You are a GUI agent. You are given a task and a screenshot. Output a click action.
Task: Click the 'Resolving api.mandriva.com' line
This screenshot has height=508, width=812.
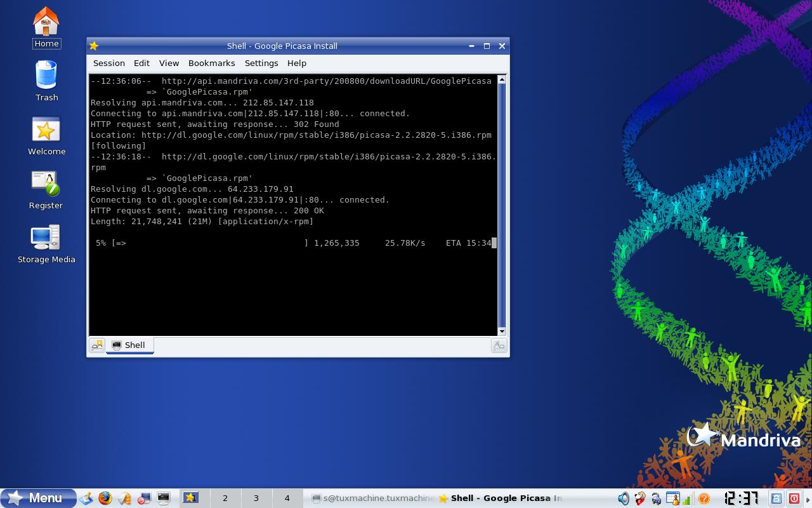(x=202, y=103)
